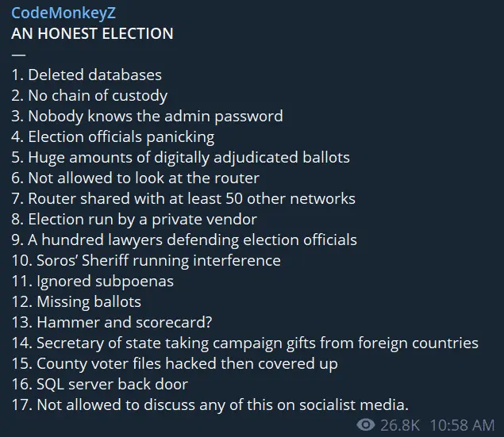Image resolution: width=504 pixels, height=437 pixels.
Task: Click the 'Hammer and scorecard?' line
Action: pyautogui.click(x=117, y=323)
